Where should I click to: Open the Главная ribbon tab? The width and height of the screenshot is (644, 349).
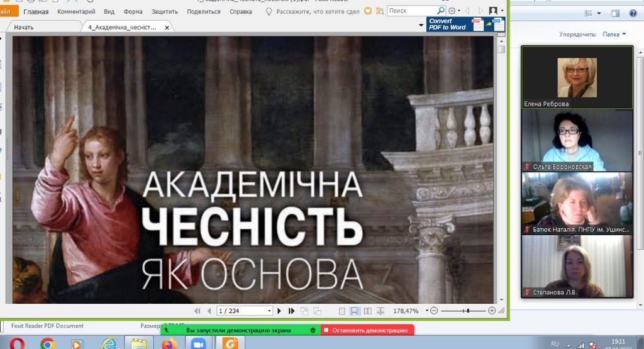tap(36, 11)
